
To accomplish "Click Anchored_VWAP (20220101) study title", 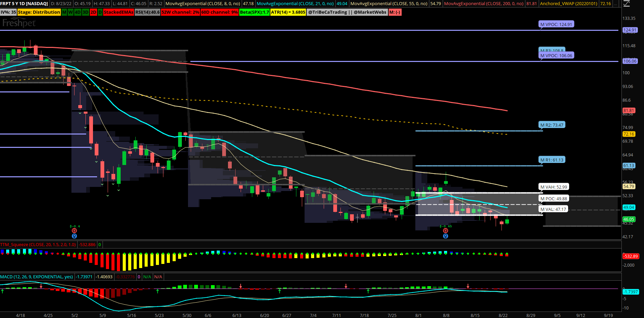I will (569, 4).
